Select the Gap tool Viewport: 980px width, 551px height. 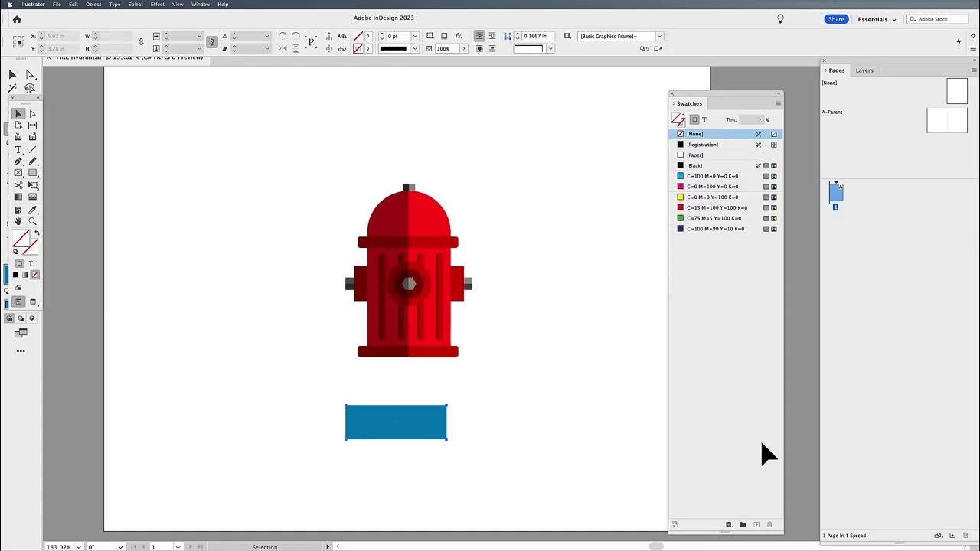pos(32,126)
